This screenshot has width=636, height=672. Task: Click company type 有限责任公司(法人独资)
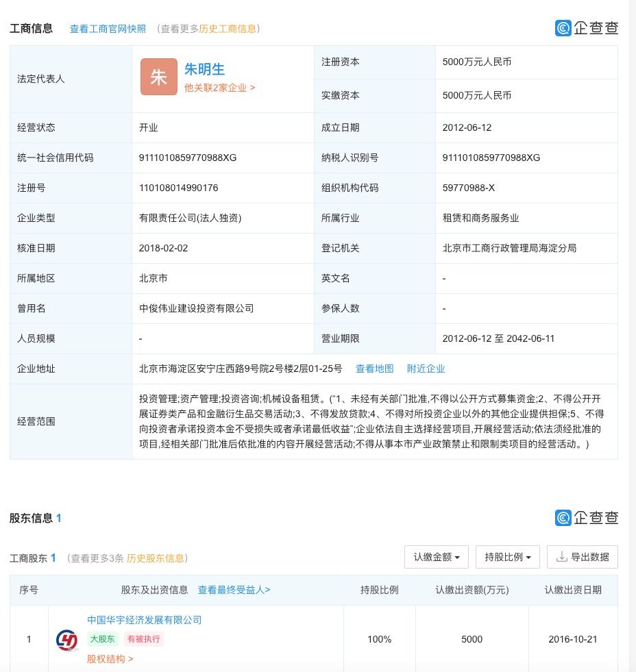191,218
